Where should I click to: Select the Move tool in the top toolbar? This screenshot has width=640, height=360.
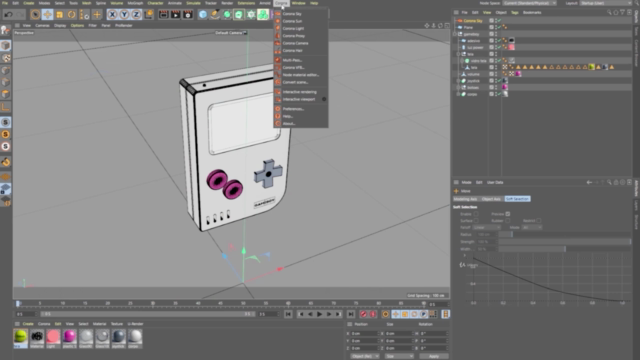tap(47, 15)
